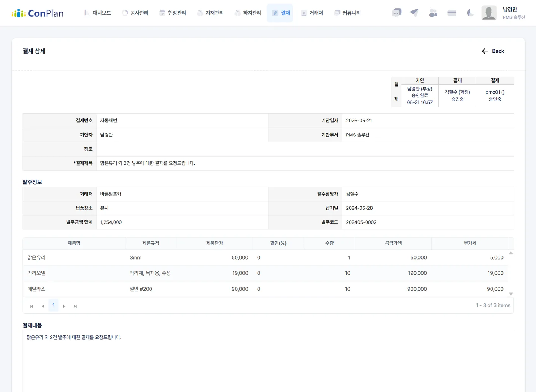Viewport: 536px width, 392px height.
Task: Sort by the 공급가액 column header
Action: click(393, 243)
